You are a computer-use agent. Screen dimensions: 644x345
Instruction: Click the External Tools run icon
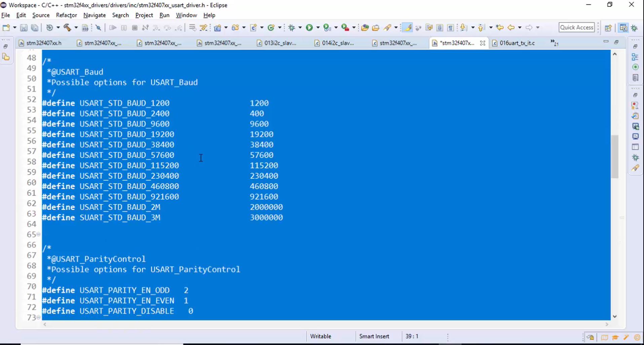[x=345, y=28]
